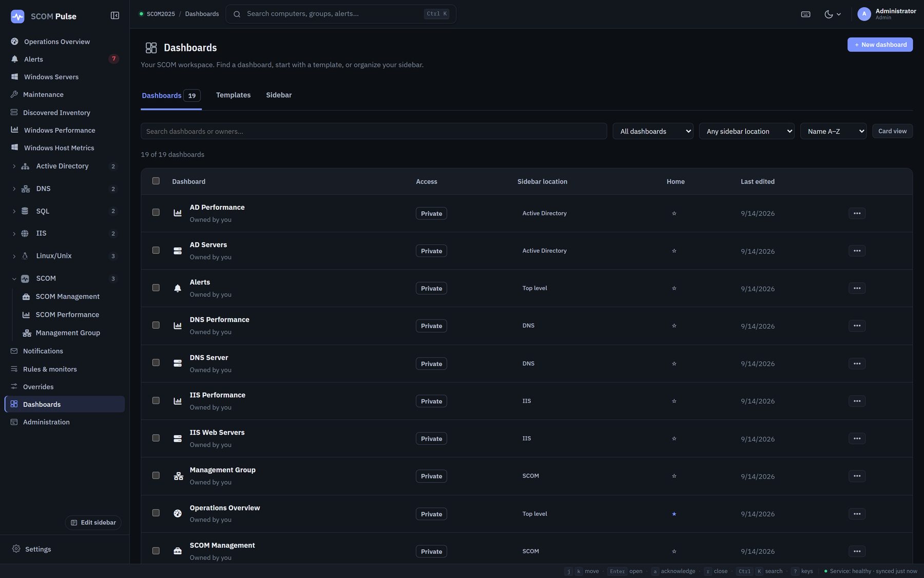
Task: Click the Alerts bell icon in sidebar
Action: [14, 59]
